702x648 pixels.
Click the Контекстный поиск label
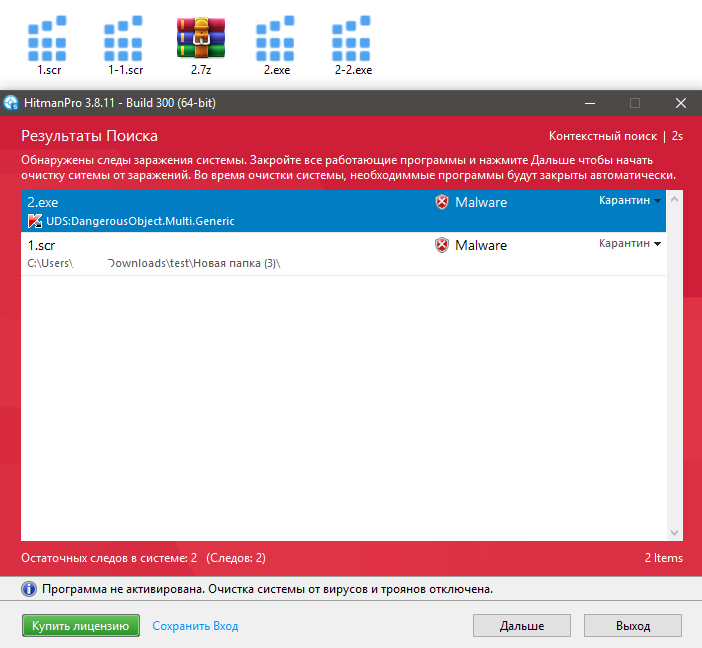[x=603, y=136]
